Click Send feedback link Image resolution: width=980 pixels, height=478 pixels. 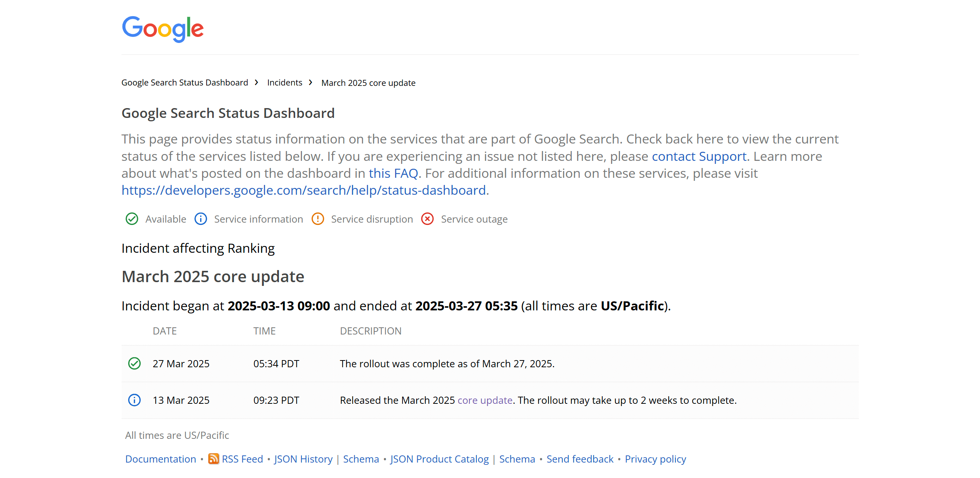click(x=580, y=459)
